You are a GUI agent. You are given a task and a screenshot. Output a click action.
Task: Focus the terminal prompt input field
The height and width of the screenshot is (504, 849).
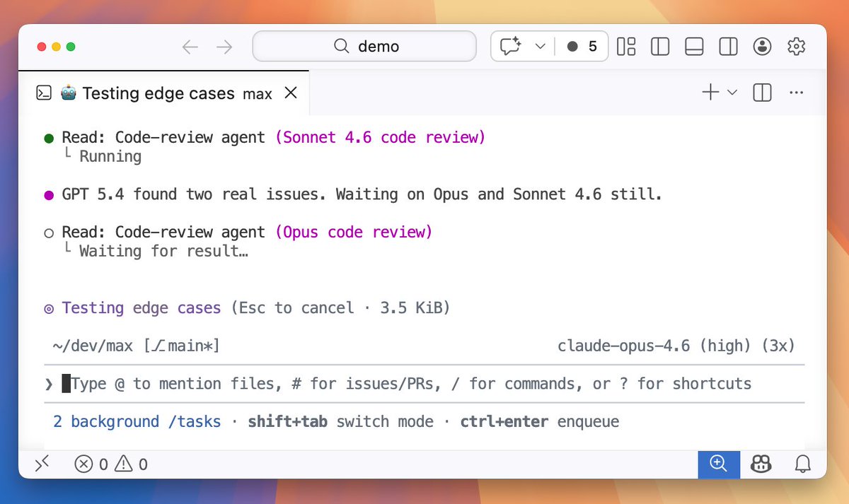pyautogui.click(x=424, y=384)
